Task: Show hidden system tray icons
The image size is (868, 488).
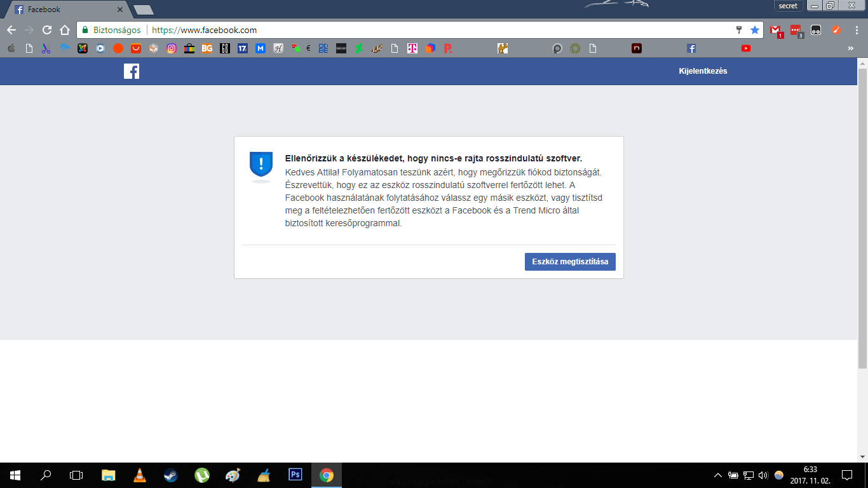Action: tap(718, 475)
